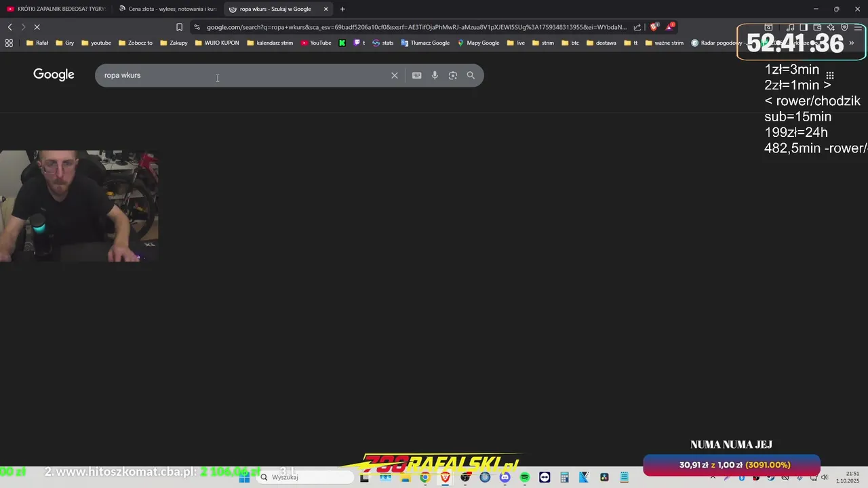The image size is (868, 488).
Task: Stop loading the page
Action: pyautogui.click(x=37, y=27)
